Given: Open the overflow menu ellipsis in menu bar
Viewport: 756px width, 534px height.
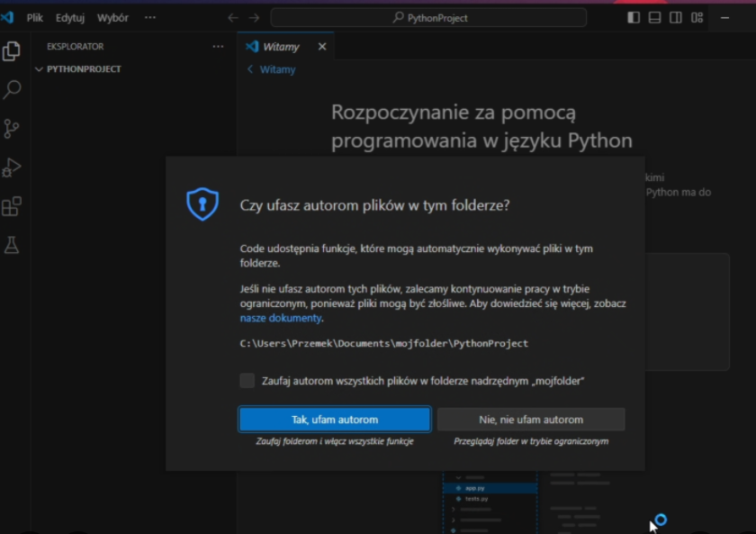Looking at the screenshot, I should tap(150, 18).
